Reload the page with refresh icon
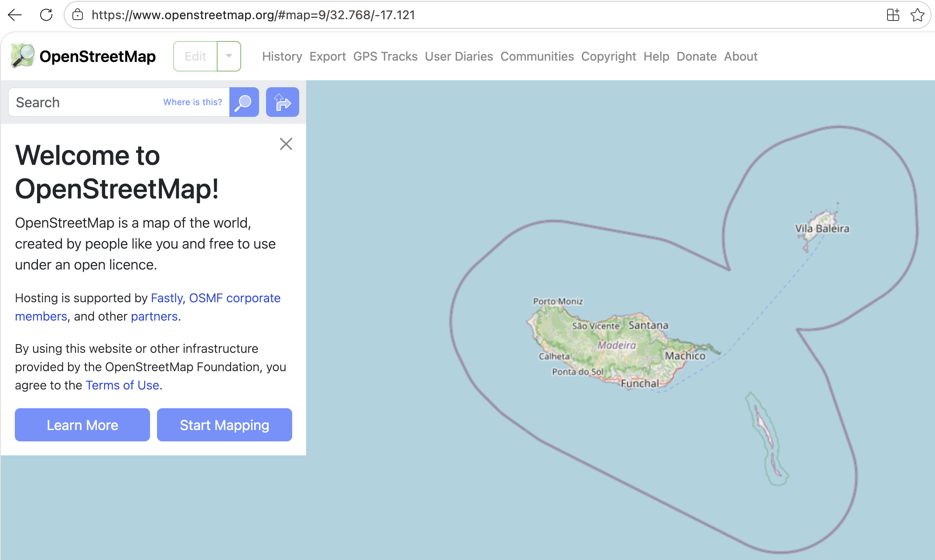Screen dimensions: 935x560 [46, 15]
